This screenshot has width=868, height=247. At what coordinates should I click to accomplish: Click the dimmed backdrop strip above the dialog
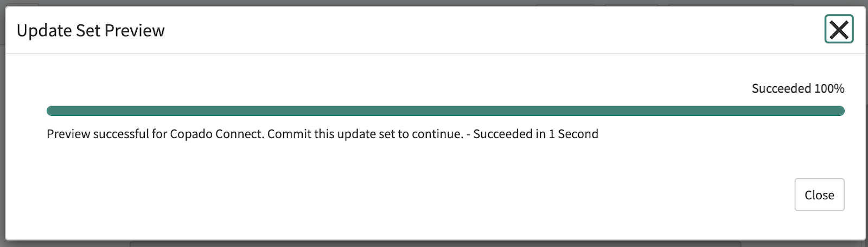coord(434,3)
